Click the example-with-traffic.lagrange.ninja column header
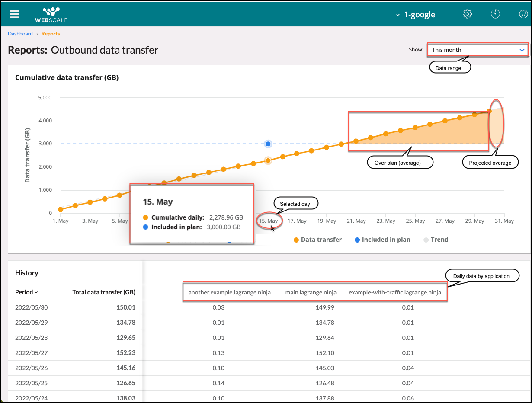The height and width of the screenshot is (403, 532). [x=394, y=292]
